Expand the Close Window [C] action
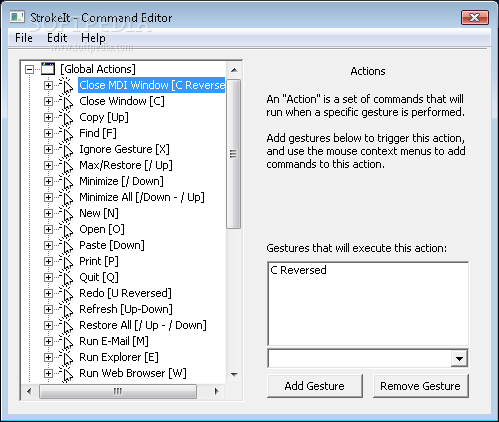 [48, 101]
